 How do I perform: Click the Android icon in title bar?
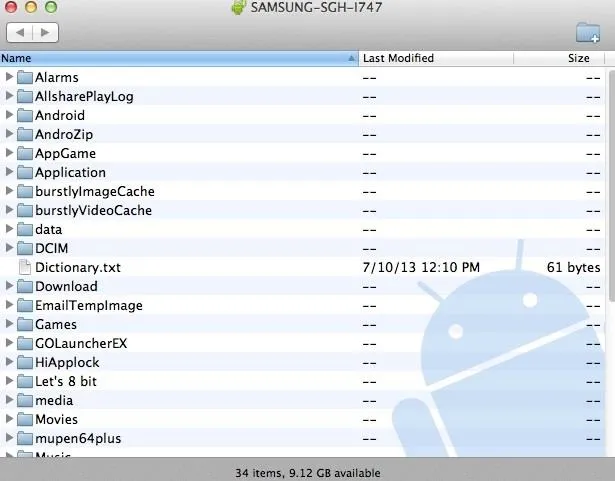point(238,7)
